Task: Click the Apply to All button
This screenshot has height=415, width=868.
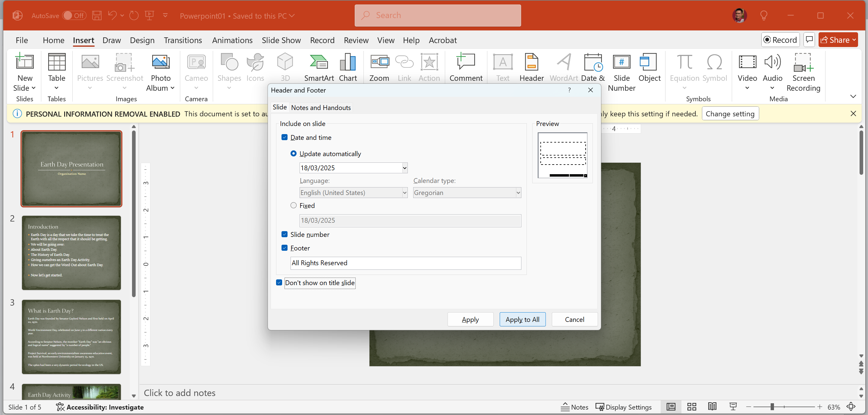Action: (x=522, y=319)
